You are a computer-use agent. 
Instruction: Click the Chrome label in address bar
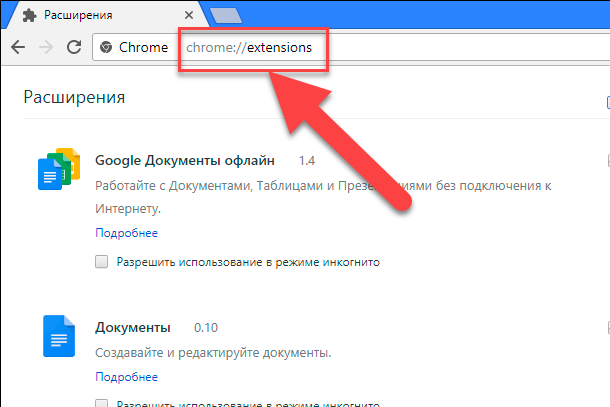[144, 47]
